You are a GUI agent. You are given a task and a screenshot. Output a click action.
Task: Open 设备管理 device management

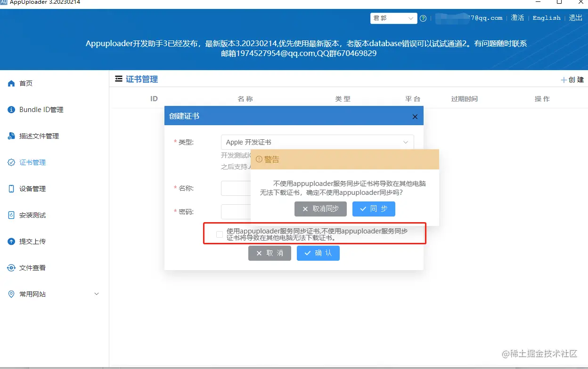point(33,188)
